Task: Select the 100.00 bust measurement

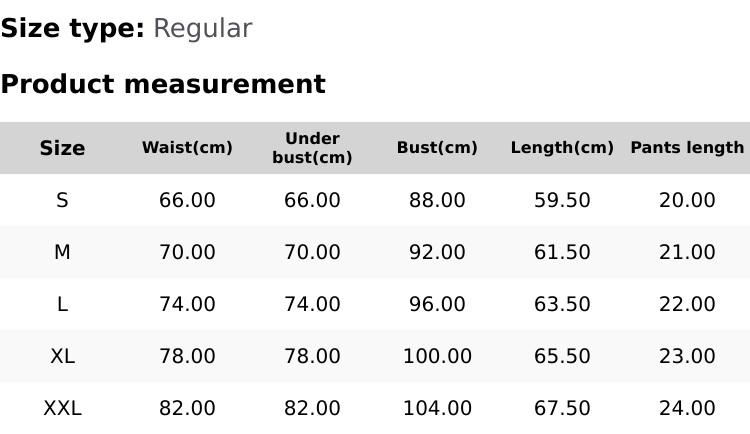Action: click(437, 356)
